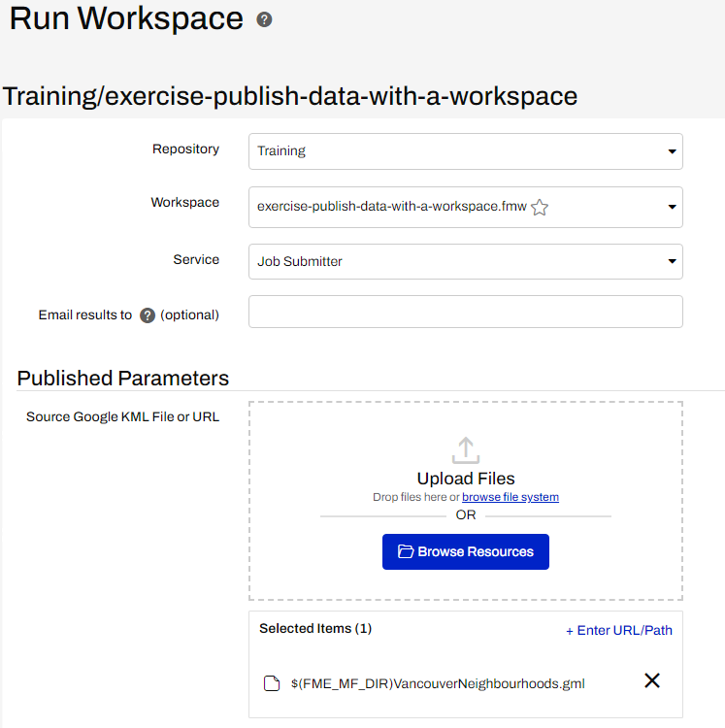Open the Workspace dropdown
725x728 pixels.
coord(466,207)
